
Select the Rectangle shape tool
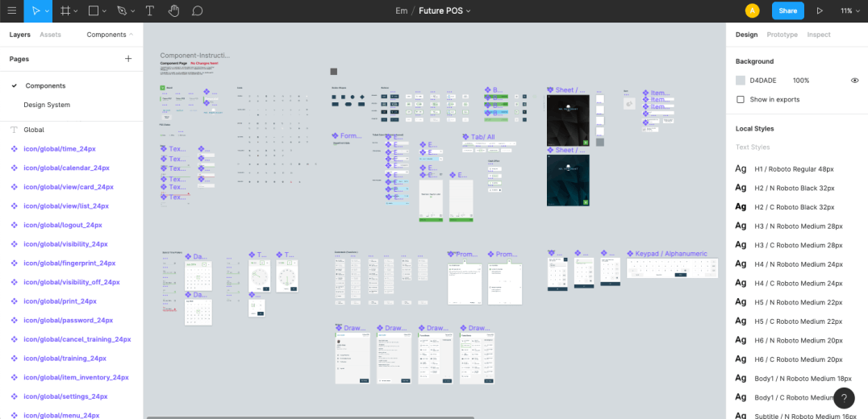coord(93,11)
